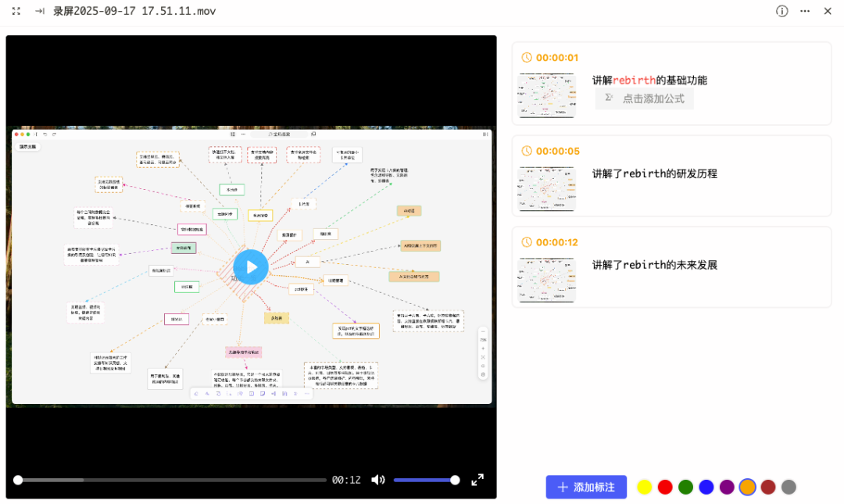This screenshot has width=844, height=504.
Task: Play the video with the center play button
Action: coord(251,267)
